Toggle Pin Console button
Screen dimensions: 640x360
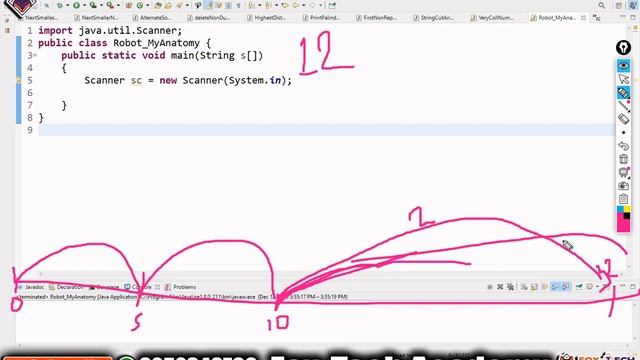click(579, 287)
